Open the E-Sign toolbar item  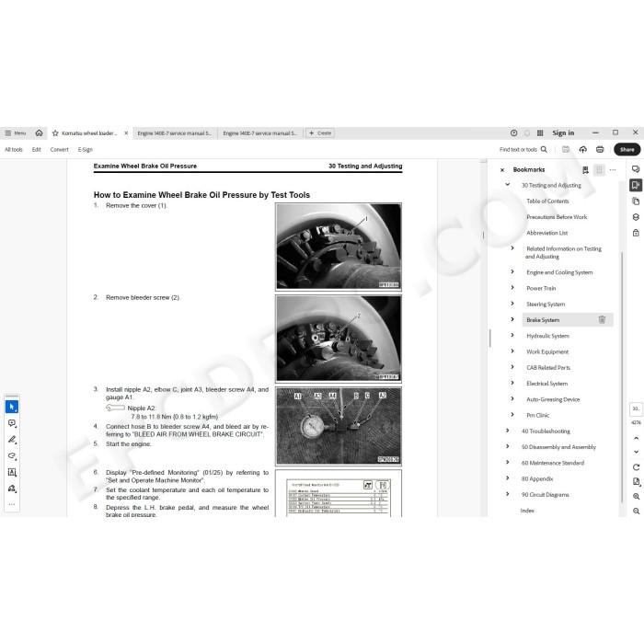[x=85, y=149]
